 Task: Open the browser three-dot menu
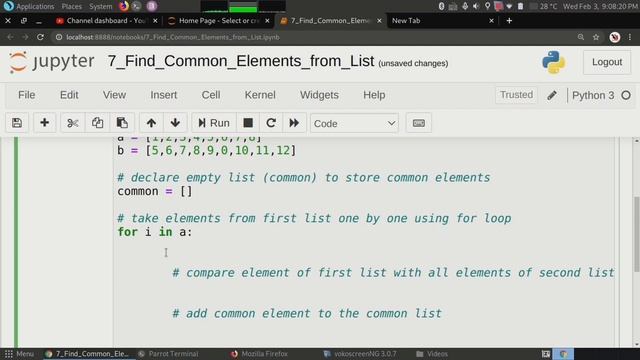[x=630, y=37]
